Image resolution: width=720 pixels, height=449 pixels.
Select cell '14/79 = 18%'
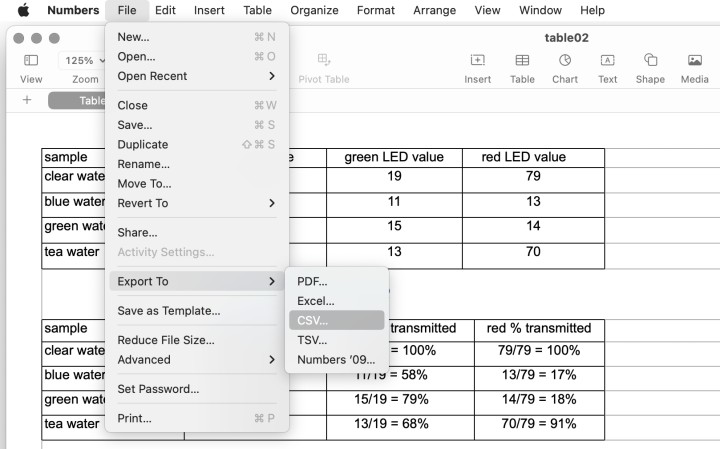(x=539, y=403)
